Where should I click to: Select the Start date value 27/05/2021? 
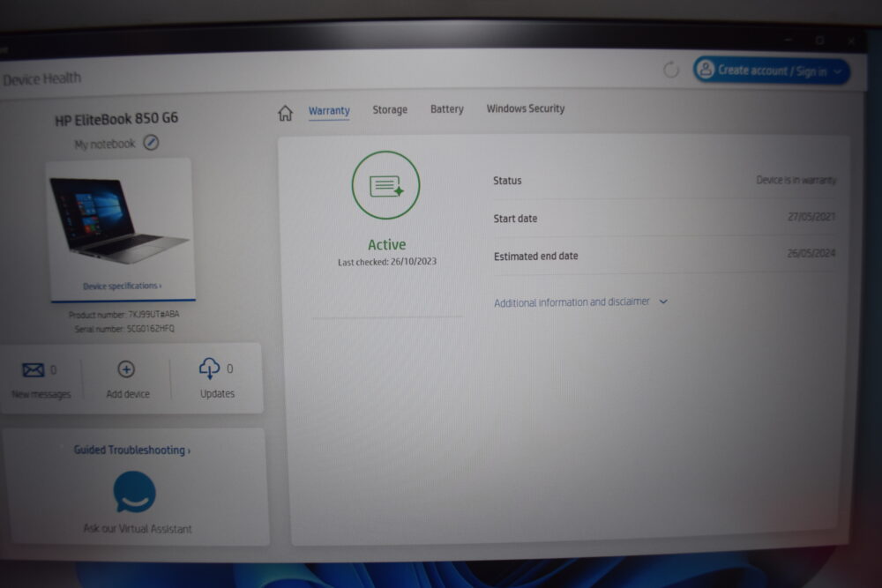811,217
